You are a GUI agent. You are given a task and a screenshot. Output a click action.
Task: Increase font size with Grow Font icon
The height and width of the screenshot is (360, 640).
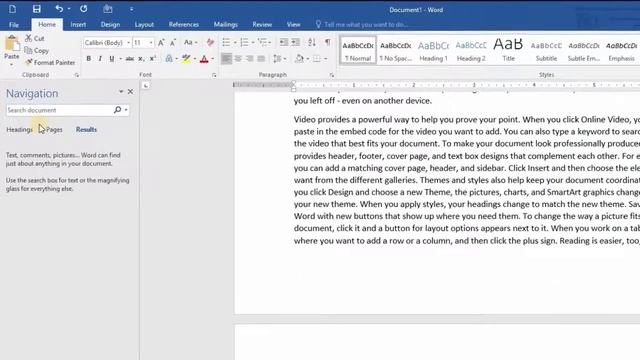click(161, 42)
